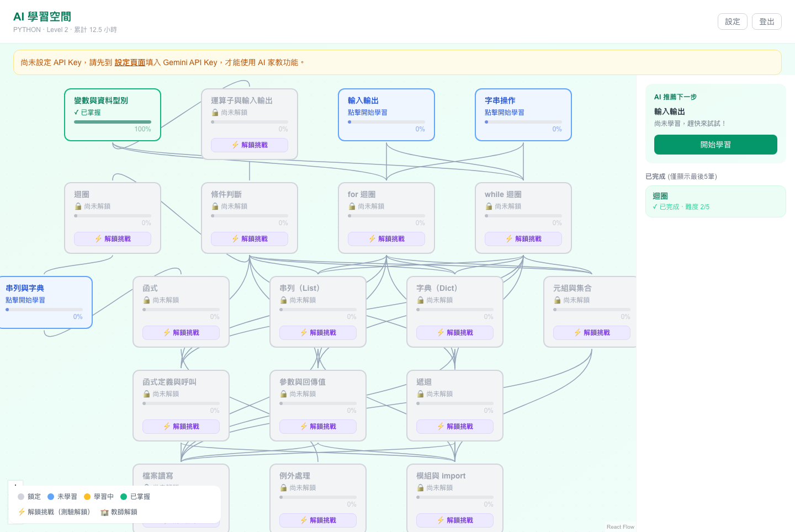Click the 檔案讀寫 node title
This screenshot has width=795, height=532.
coord(158,476)
